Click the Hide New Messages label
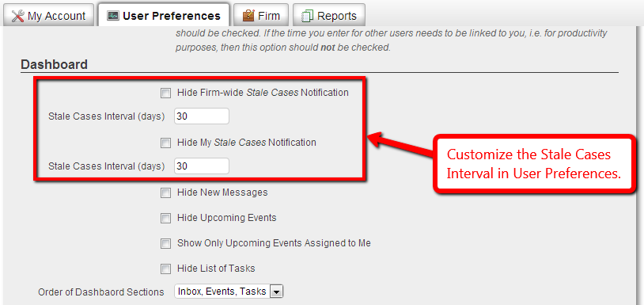 (222, 193)
